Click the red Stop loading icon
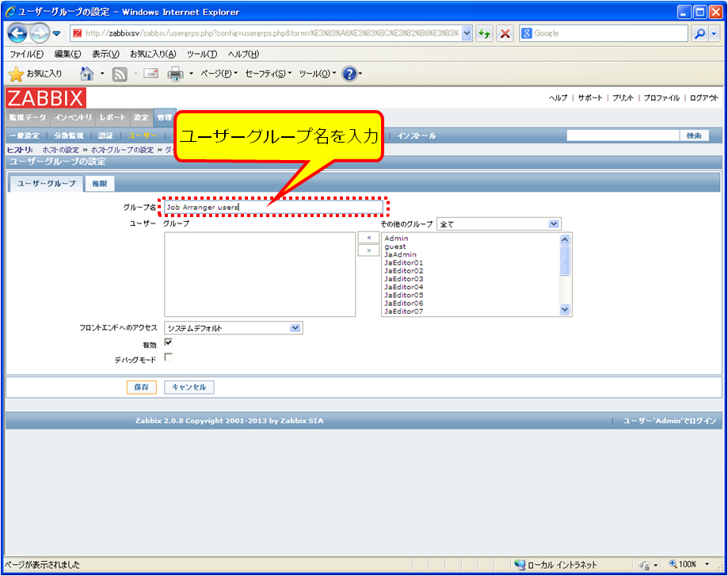Screen dimensions: 728x576 505,33
